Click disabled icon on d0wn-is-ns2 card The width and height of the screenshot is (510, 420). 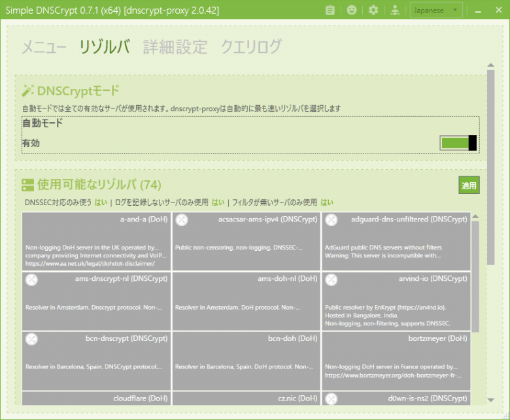point(331,398)
